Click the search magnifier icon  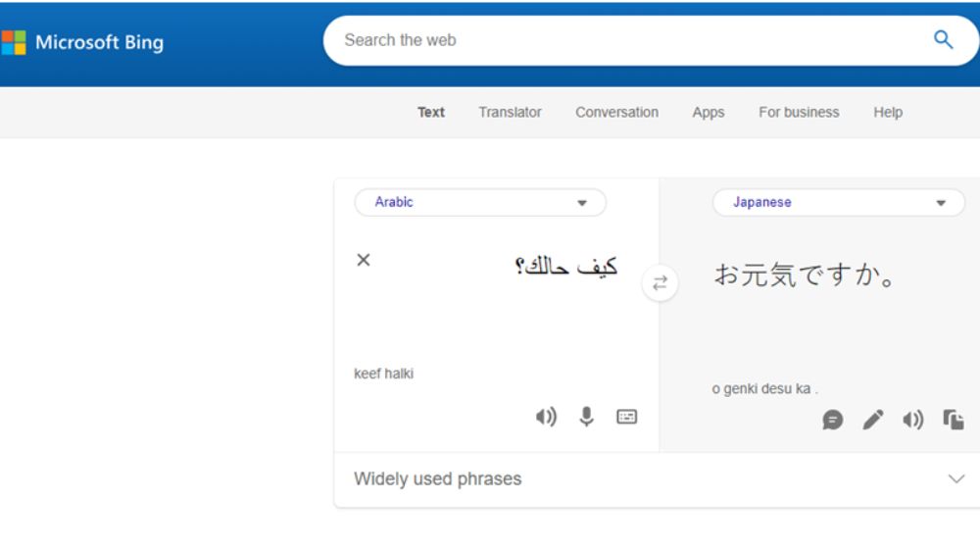click(943, 40)
